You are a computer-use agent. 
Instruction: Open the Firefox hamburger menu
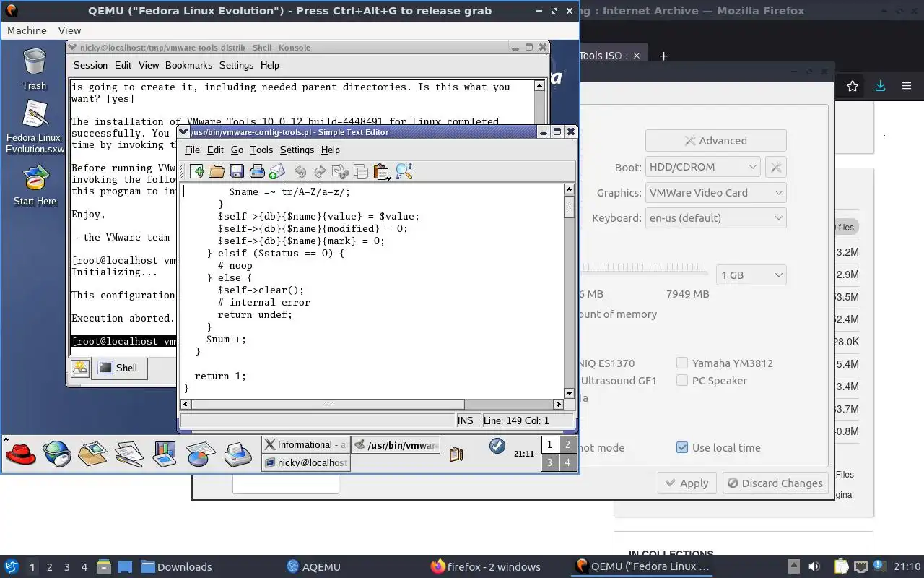tap(907, 86)
